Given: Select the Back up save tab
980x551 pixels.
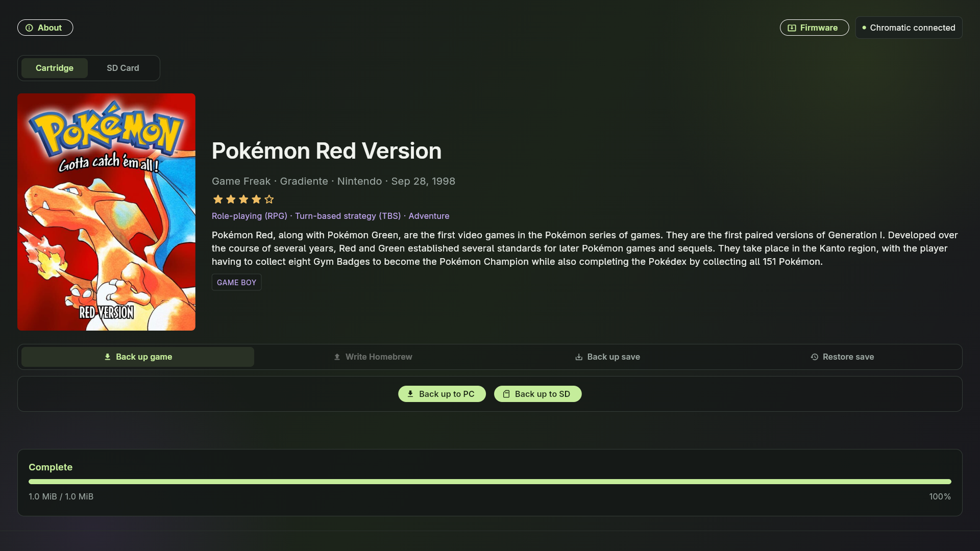Looking at the screenshot, I should [x=607, y=357].
